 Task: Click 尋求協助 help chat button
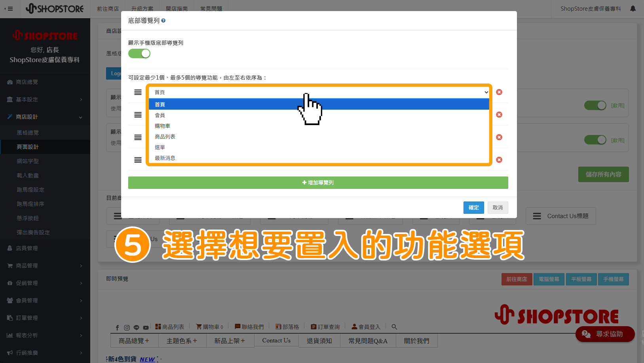(605, 334)
